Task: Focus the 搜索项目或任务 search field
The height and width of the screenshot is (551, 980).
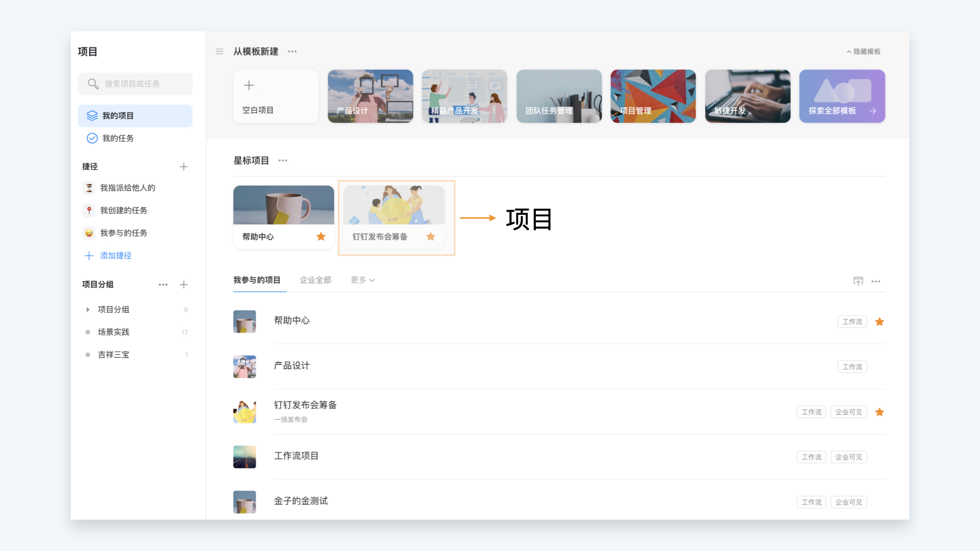Action: click(135, 84)
